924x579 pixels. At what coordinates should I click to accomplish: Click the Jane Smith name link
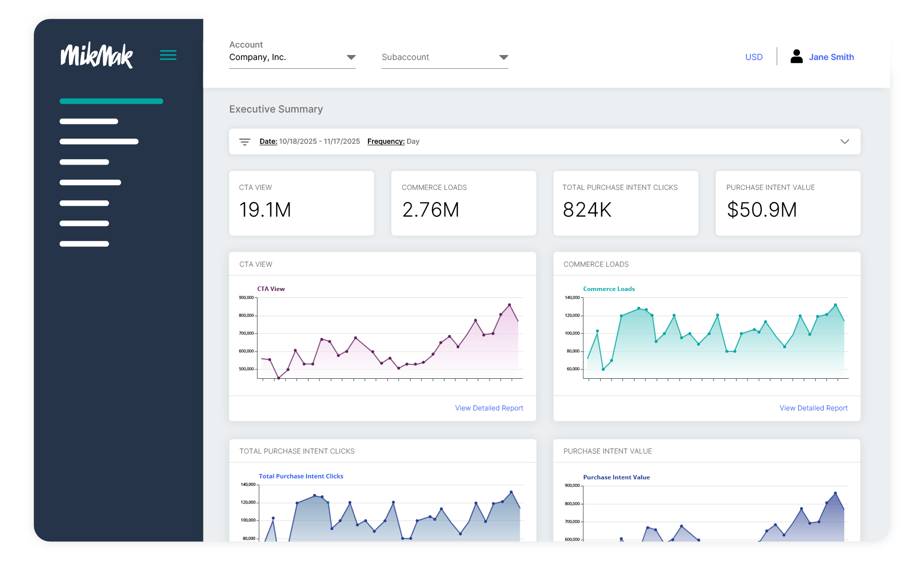coord(831,57)
